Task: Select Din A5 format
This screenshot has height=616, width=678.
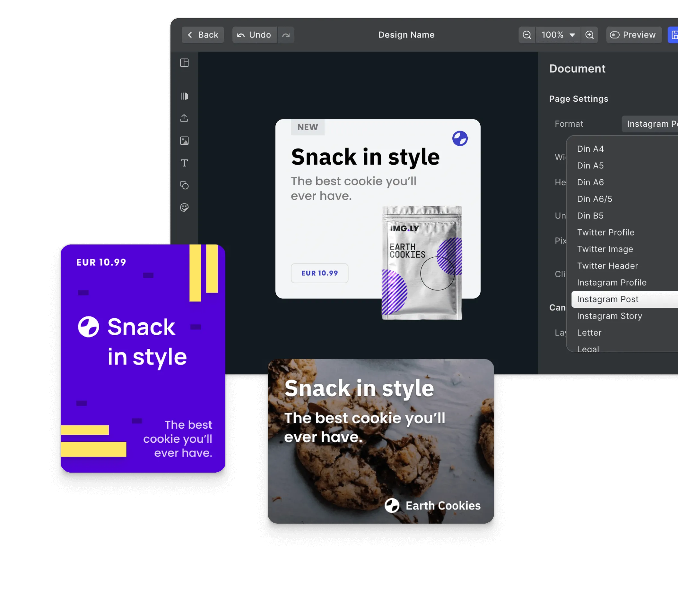Action: 624,165
